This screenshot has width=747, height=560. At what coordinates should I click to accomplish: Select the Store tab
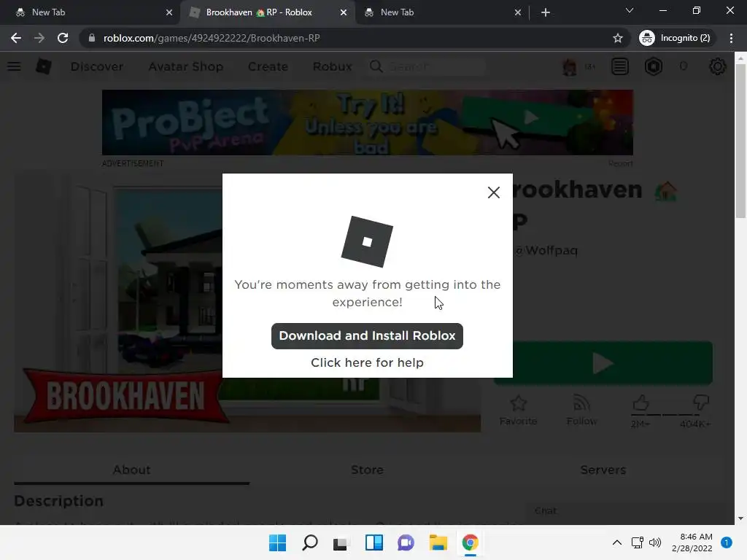(x=367, y=470)
